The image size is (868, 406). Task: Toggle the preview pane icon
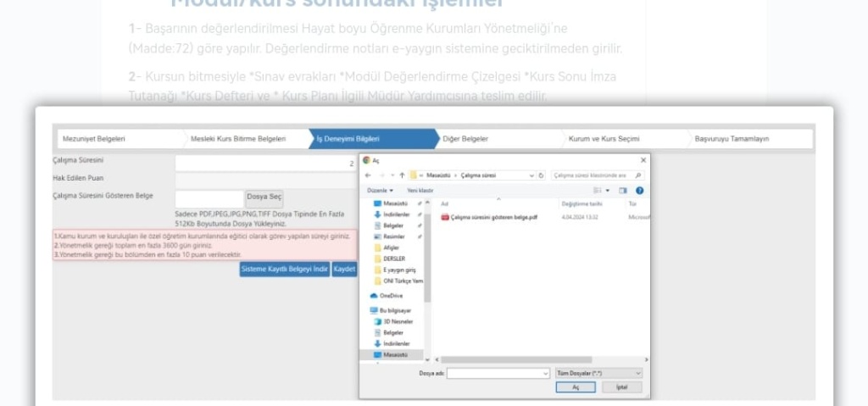[623, 191]
